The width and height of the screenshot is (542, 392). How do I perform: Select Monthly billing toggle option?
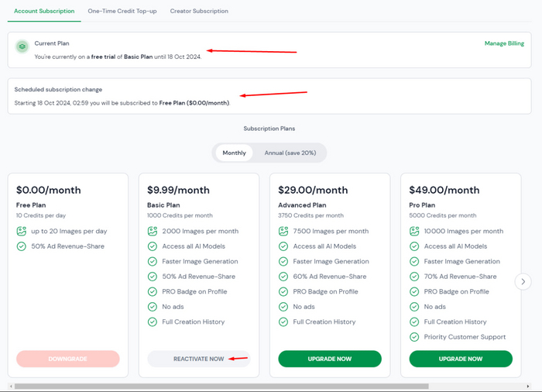point(234,153)
